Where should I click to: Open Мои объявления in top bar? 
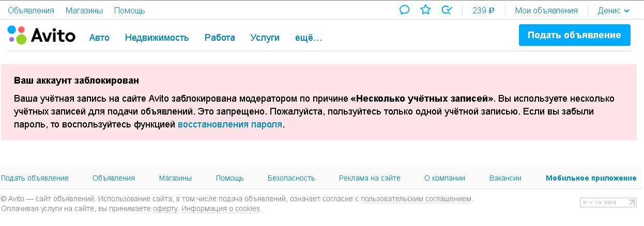(x=546, y=10)
